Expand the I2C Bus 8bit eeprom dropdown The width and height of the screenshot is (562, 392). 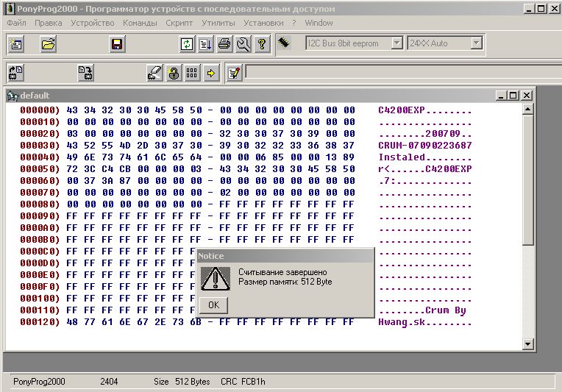point(397,43)
